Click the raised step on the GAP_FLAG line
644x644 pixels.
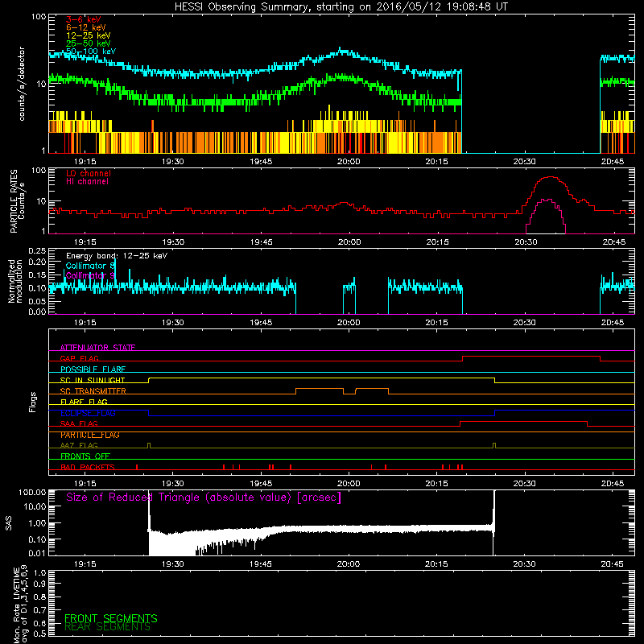(x=531, y=357)
